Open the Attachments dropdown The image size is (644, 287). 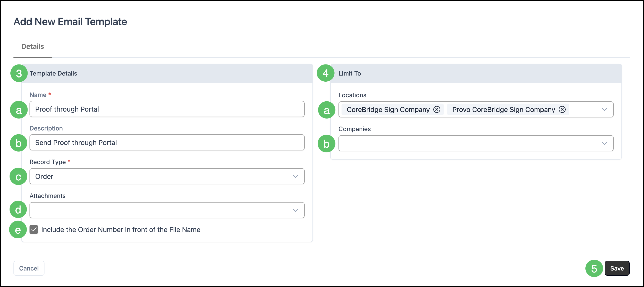click(295, 210)
